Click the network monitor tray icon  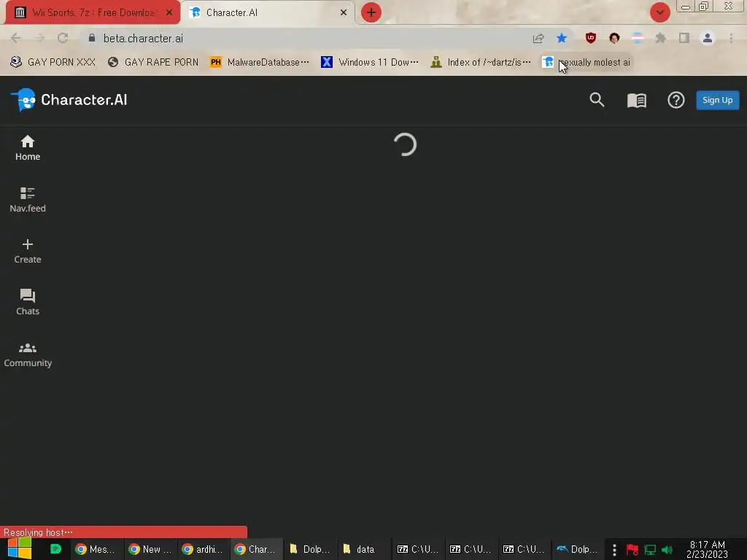point(650,550)
